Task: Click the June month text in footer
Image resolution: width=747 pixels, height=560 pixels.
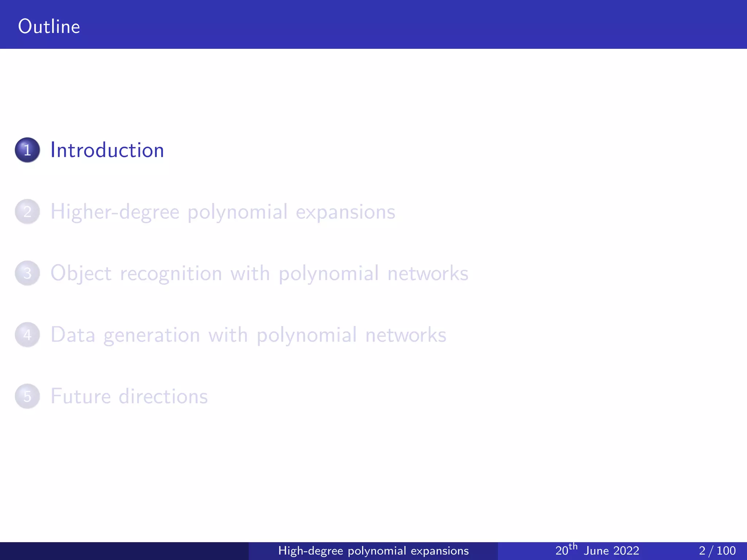Action: (x=596, y=551)
